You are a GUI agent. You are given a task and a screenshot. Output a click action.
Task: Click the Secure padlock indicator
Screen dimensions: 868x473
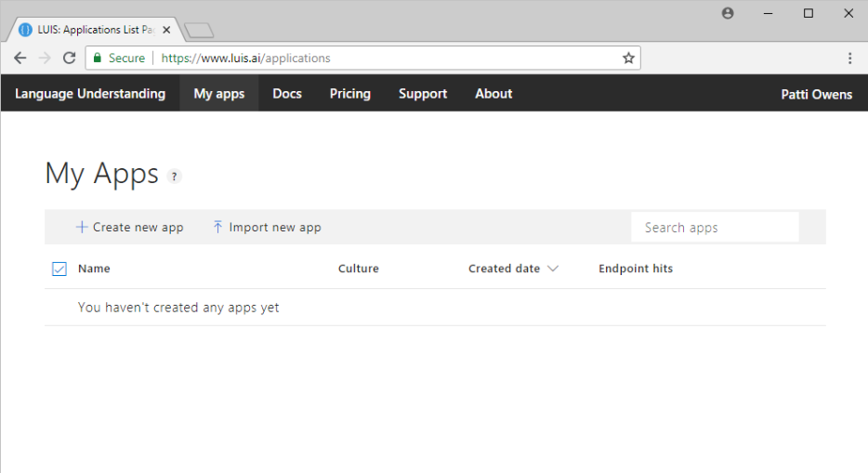pos(119,59)
